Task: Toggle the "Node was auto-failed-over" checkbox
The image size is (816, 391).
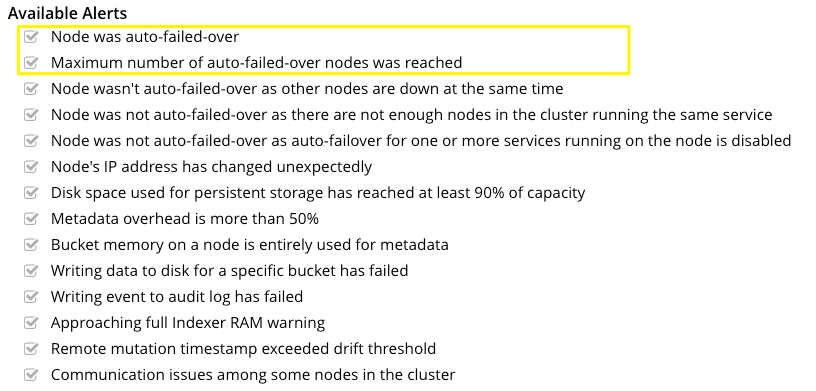Action: 31,37
